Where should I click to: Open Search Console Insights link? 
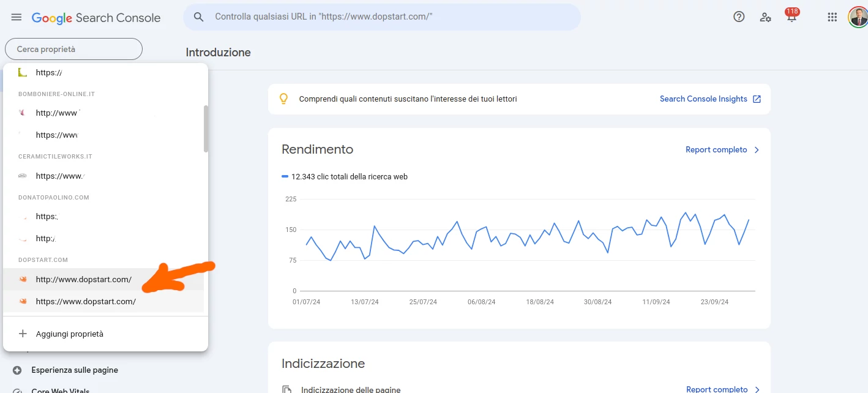point(703,99)
